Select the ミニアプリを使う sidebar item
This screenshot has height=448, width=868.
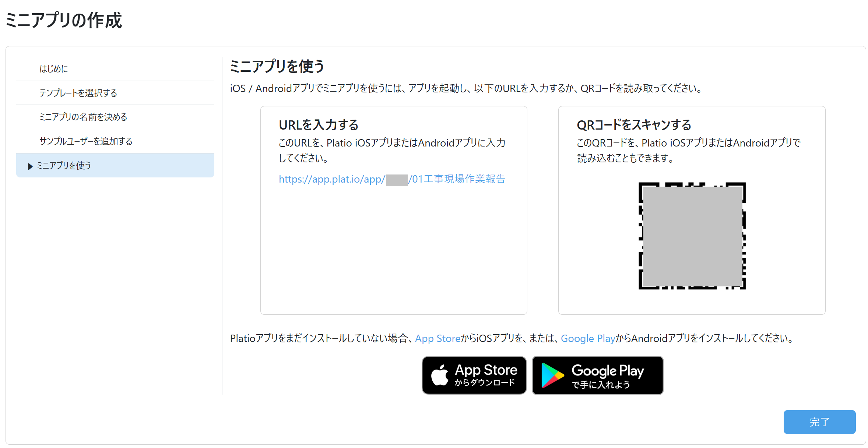point(115,165)
